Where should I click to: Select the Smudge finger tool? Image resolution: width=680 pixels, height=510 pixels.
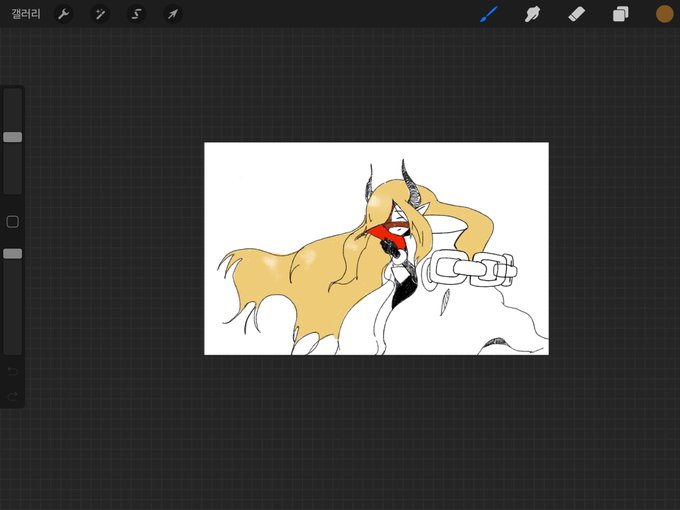(533, 14)
